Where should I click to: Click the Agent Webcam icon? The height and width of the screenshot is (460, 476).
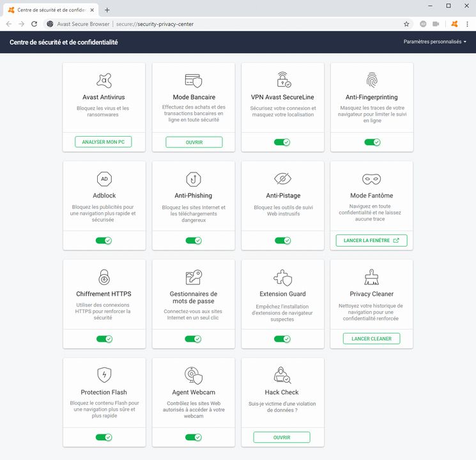click(194, 375)
